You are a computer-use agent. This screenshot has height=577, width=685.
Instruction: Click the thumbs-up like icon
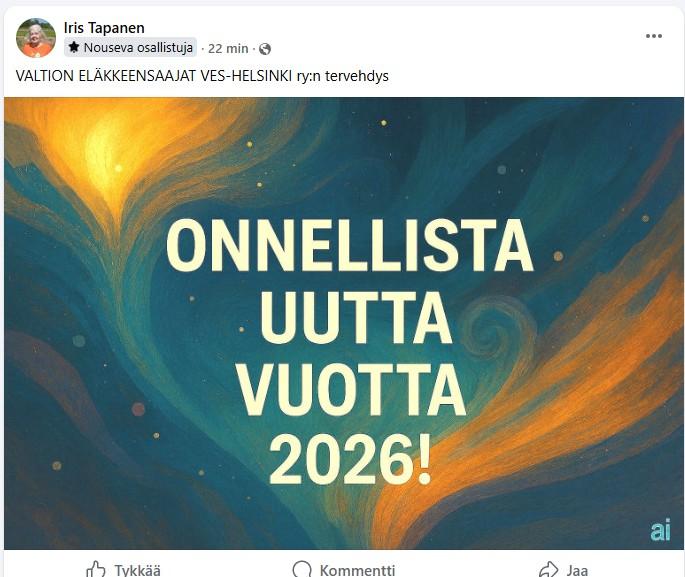pyautogui.click(x=96, y=569)
